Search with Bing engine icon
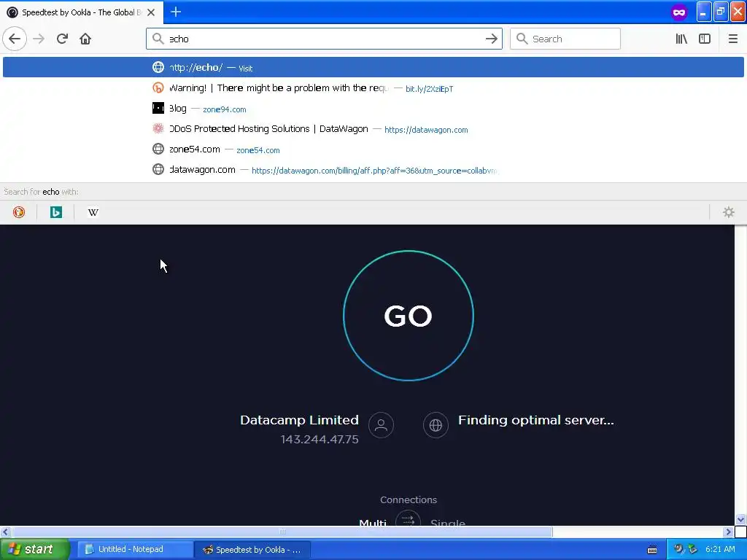This screenshot has height=560, width=747. [x=55, y=212]
